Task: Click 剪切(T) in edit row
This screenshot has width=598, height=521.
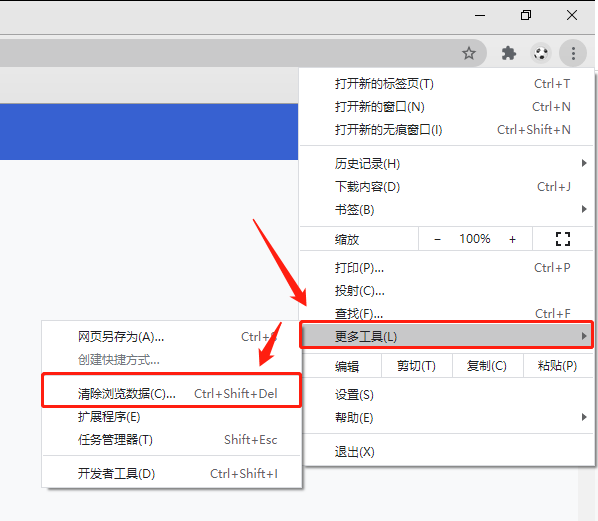Action: click(x=416, y=366)
